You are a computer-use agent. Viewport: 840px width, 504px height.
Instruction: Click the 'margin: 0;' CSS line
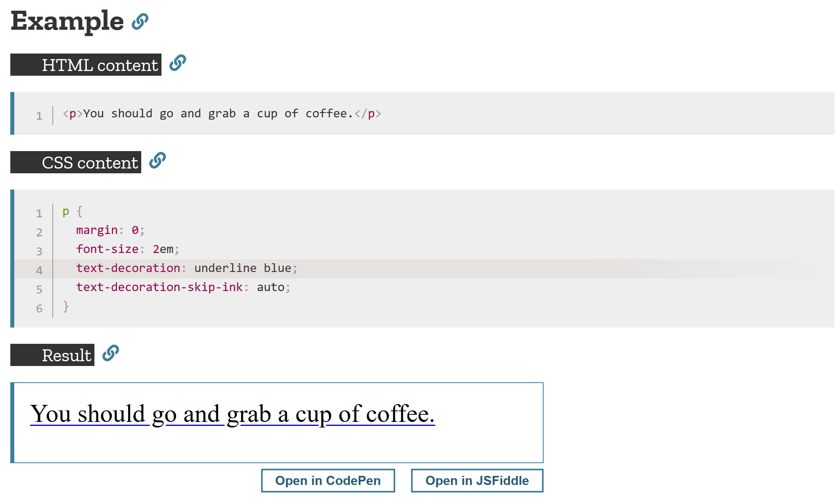coord(110,230)
